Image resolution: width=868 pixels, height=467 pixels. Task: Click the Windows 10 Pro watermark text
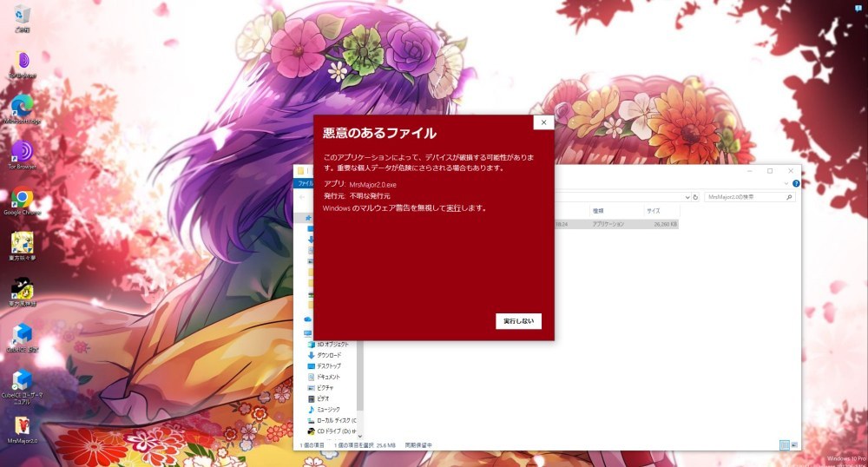[845, 458]
